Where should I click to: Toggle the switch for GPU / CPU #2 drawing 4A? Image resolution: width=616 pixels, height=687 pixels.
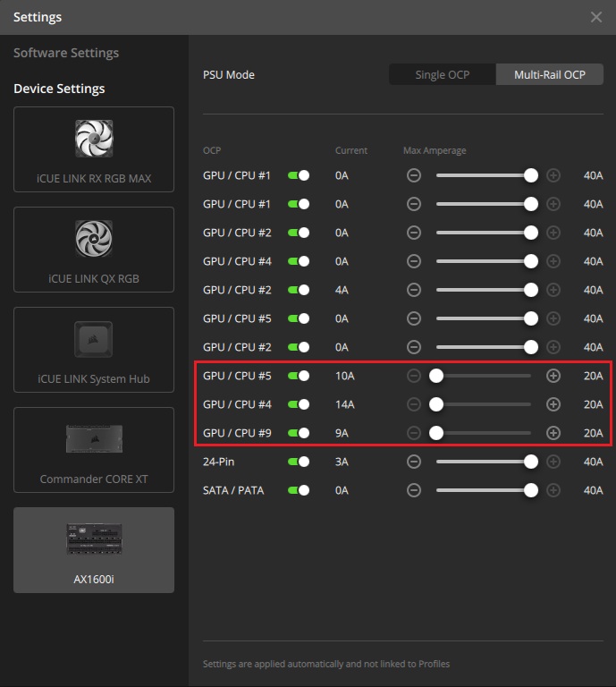coord(299,290)
